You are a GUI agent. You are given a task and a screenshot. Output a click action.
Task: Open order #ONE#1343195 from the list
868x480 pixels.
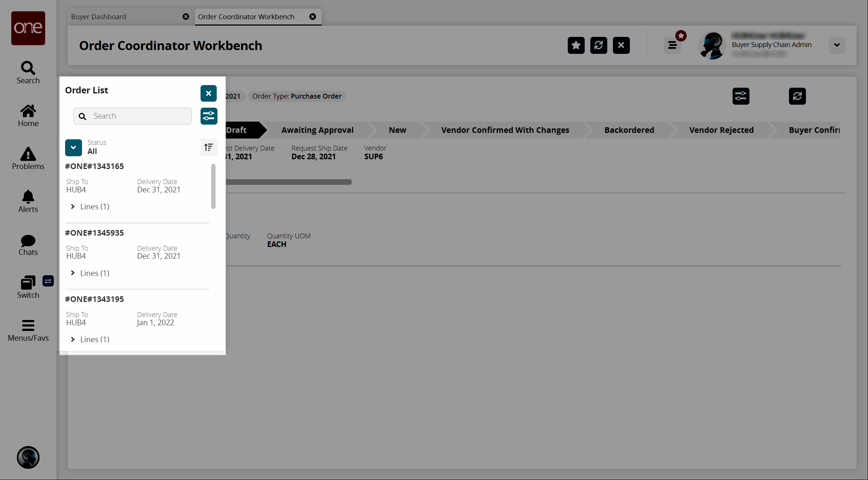[94, 299]
